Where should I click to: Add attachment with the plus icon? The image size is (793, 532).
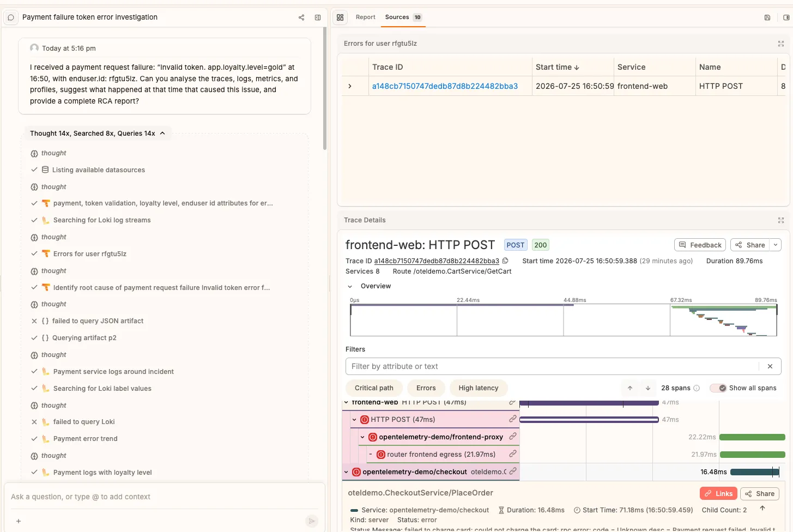pos(19,521)
